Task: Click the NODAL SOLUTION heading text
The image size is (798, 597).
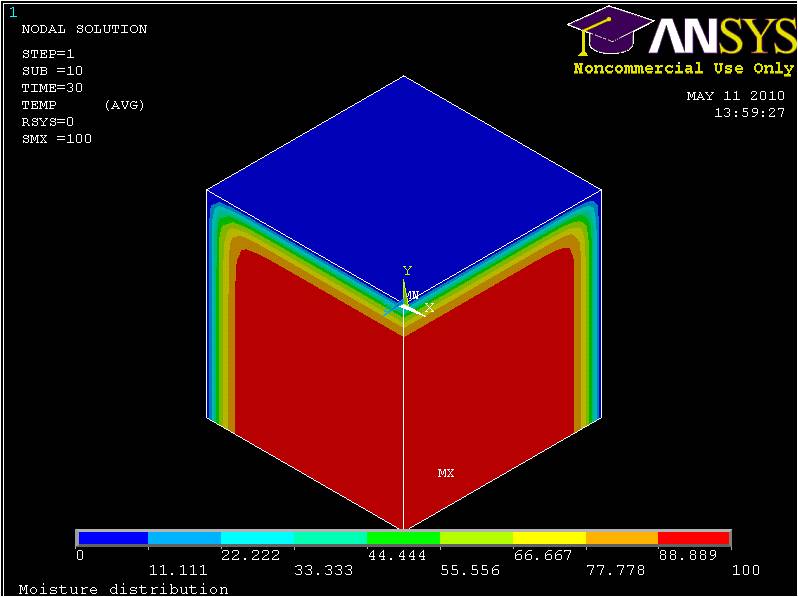Action: pyautogui.click(x=84, y=29)
